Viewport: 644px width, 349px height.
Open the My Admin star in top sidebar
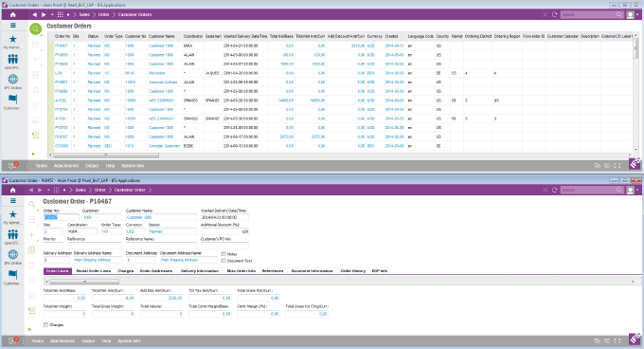tap(12, 40)
